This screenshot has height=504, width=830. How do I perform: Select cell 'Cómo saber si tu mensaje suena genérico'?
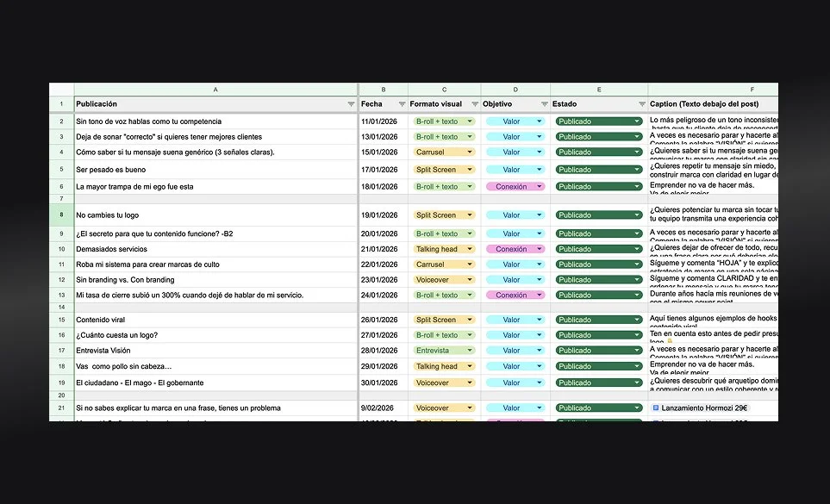click(x=216, y=152)
